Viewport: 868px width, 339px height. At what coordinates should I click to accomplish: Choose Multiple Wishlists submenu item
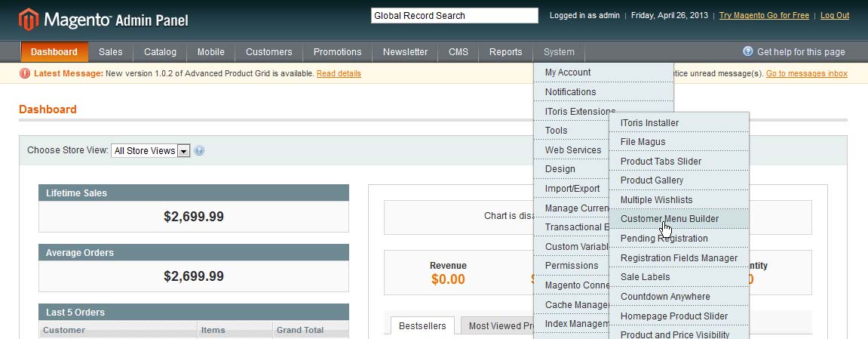(679, 199)
